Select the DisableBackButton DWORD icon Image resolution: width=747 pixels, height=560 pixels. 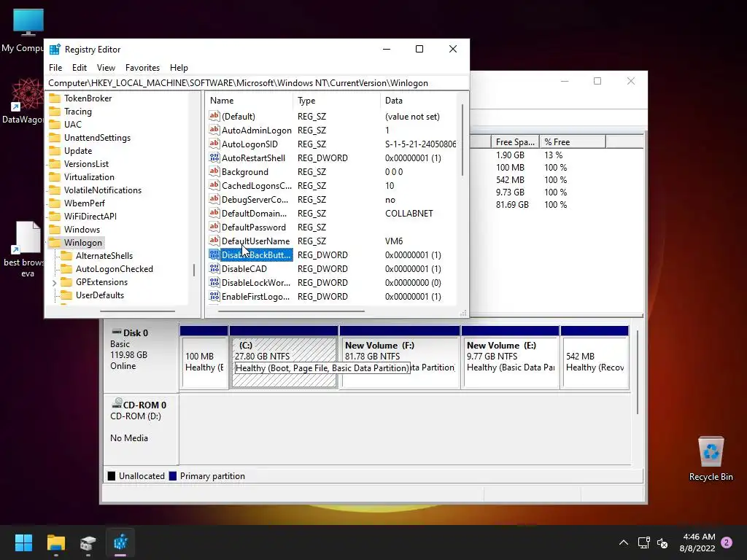coord(214,254)
